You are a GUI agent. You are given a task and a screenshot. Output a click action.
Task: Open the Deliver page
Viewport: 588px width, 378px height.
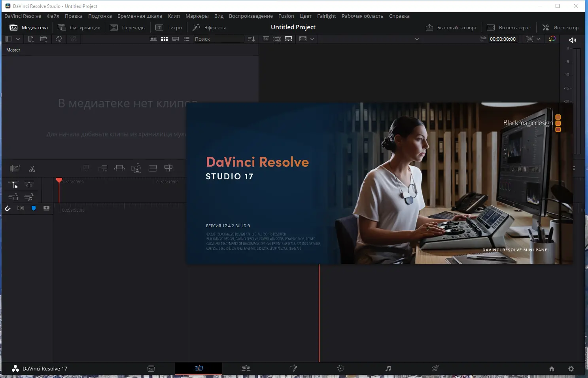[435, 369]
